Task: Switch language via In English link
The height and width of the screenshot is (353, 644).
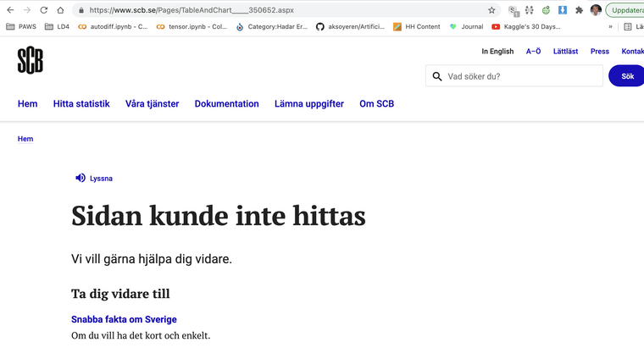Action: [497, 52]
